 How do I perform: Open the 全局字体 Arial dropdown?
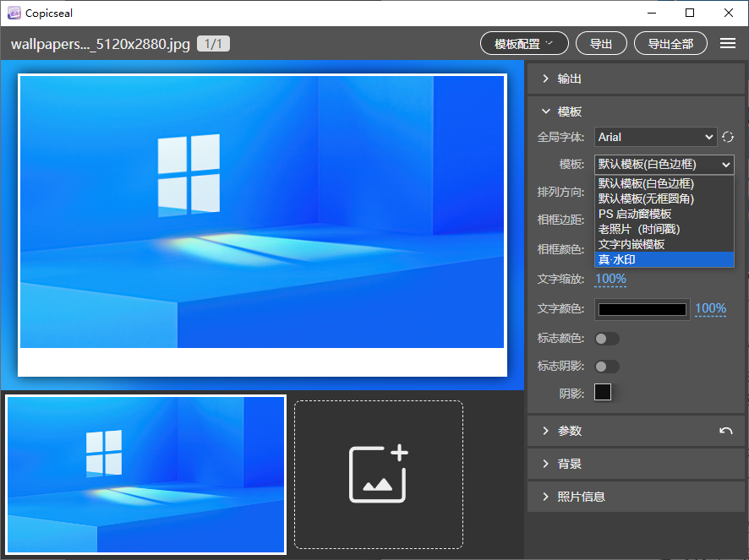pyautogui.click(x=655, y=137)
